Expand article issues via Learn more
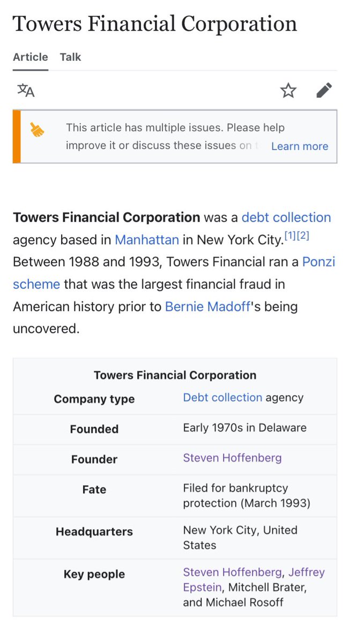 click(x=300, y=146)
